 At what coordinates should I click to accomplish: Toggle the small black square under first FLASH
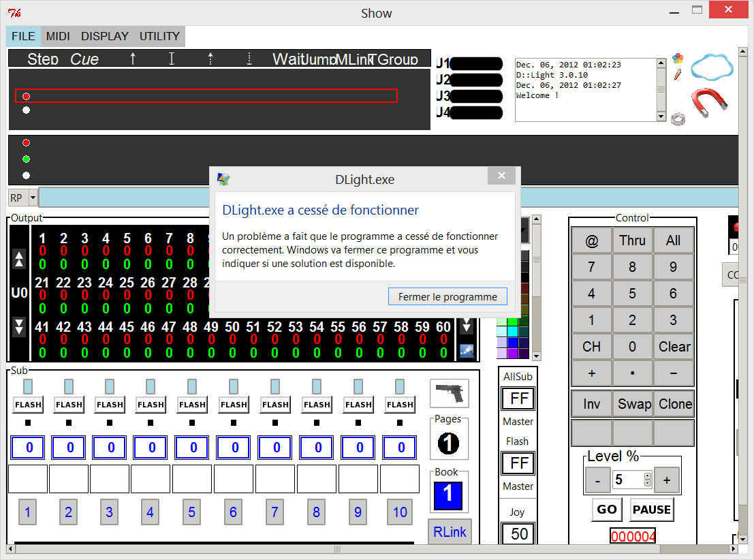tap(27, 423)
